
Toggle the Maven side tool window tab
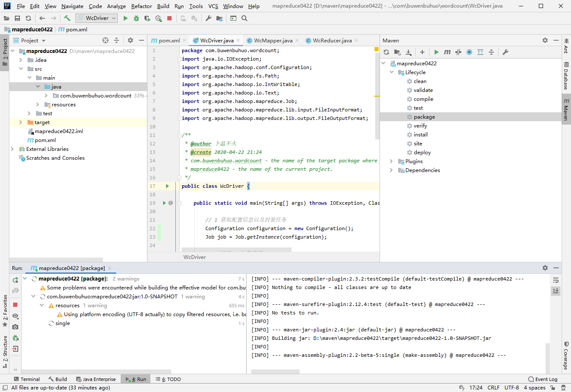click(566, 110)
